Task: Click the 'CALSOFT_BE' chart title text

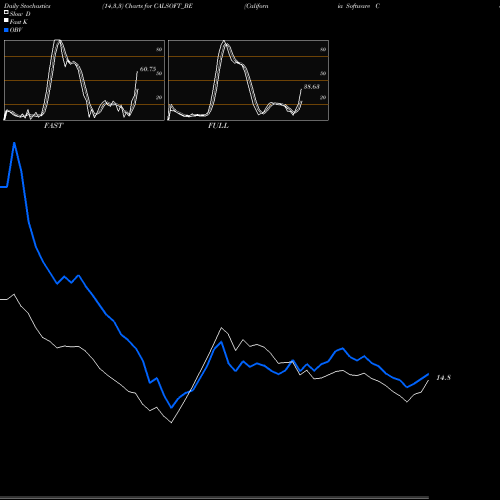Action: pyautogui.click(x=173, y=6)
